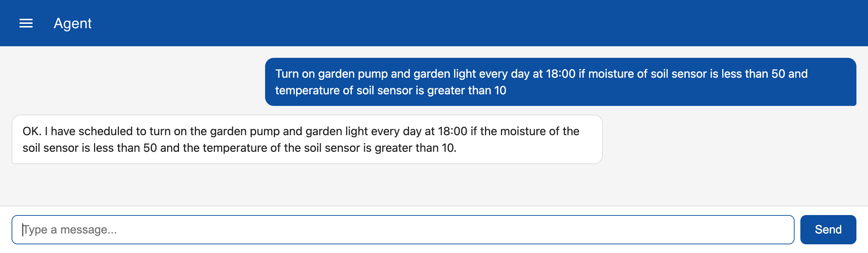Viewport: 868px width, 253px height.
Task: Click "18:00" in the blue user message
Action: click(x=560, y=74)
